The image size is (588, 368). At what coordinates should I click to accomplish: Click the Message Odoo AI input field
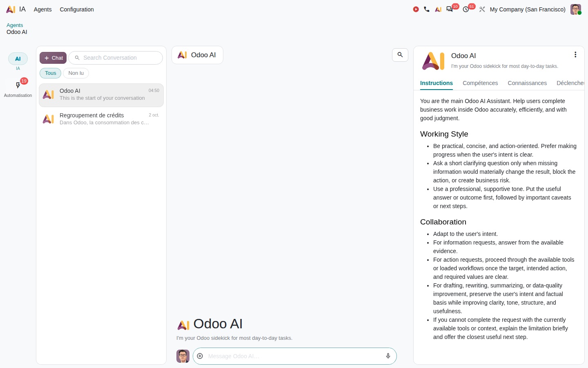(294, 356)
